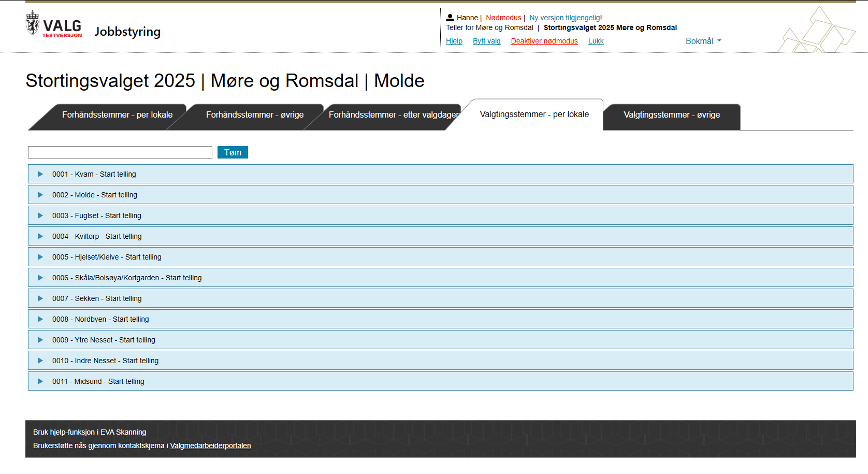
Task: Click the Bytt valg link
Action: point(486,41)
